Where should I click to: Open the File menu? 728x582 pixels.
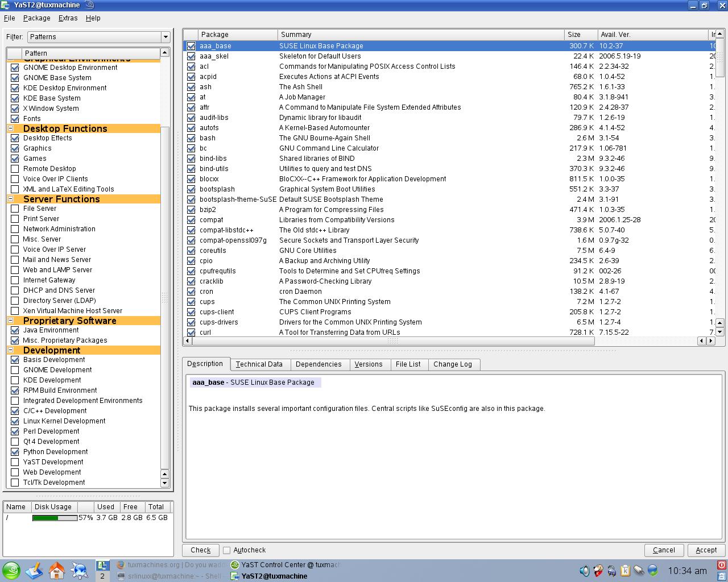pos(10,18)
